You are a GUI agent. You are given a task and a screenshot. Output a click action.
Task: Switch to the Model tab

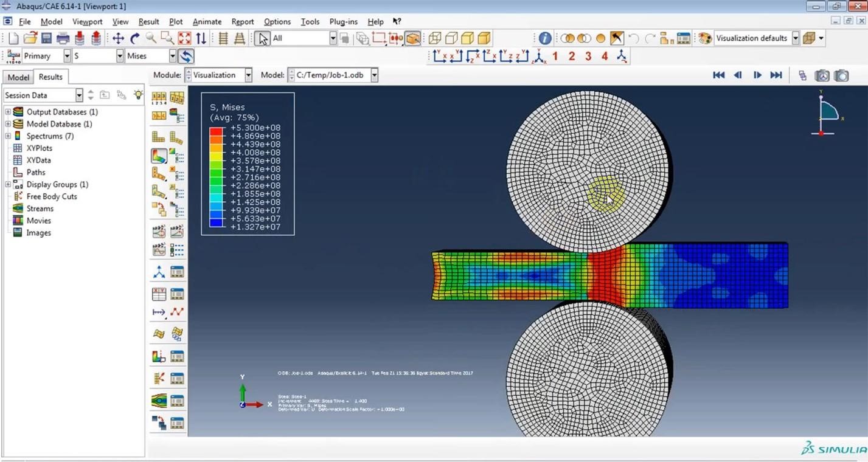(18, 77)
